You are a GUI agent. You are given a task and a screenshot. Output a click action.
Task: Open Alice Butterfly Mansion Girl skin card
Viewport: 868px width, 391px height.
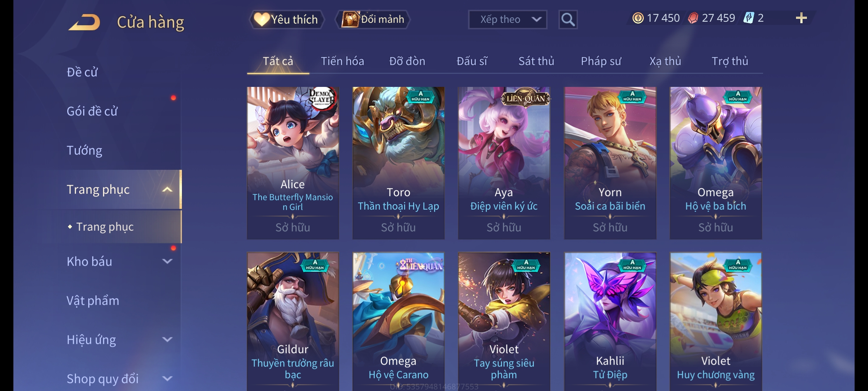tap(293, 163)
